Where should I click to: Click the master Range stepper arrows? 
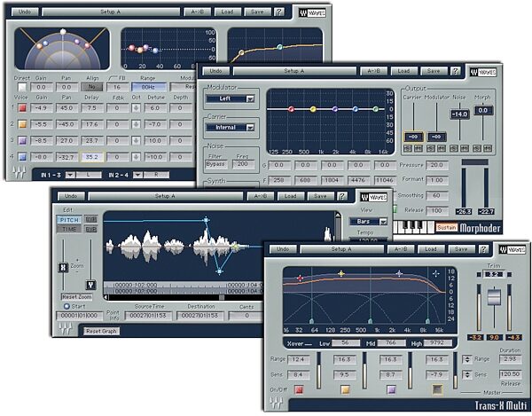467,359
